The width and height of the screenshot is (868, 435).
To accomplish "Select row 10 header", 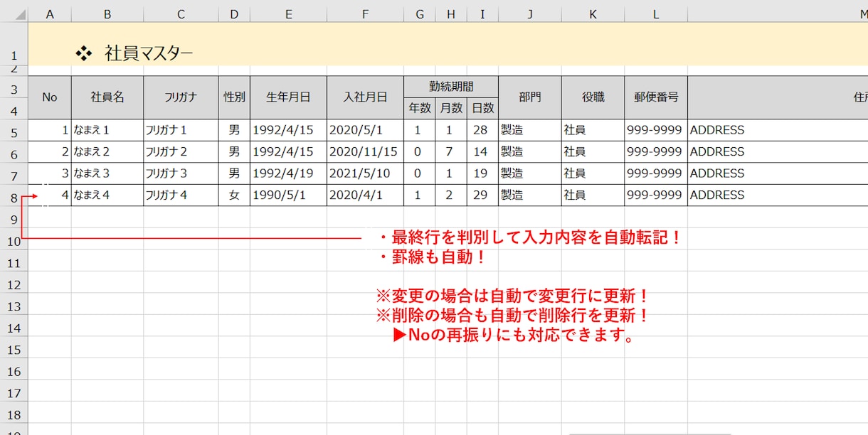I will pos(14,239).
